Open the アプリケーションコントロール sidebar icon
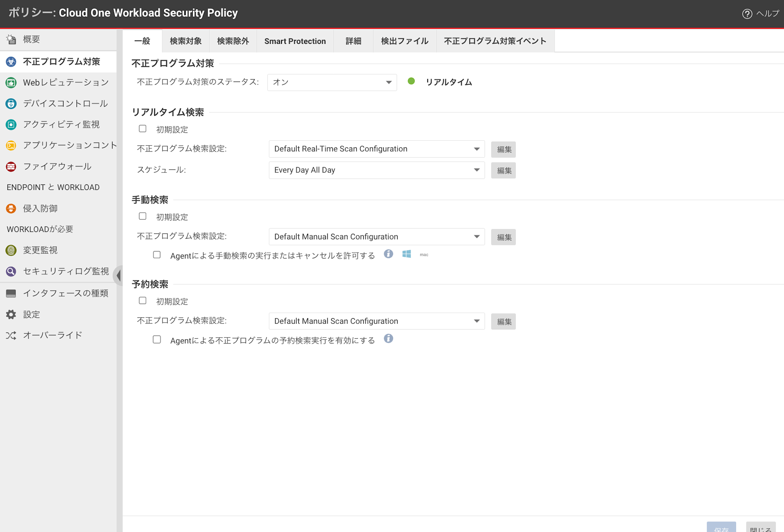 (11, 145)
